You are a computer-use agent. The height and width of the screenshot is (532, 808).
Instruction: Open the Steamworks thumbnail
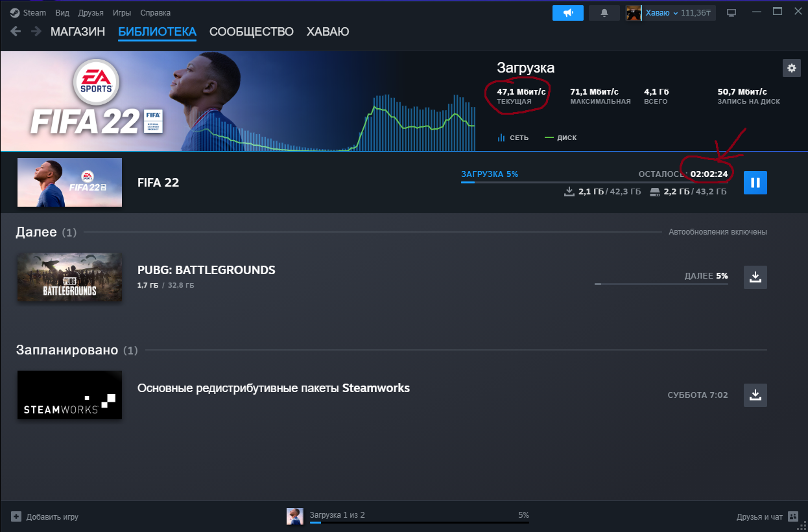click(x=69, y=395)
